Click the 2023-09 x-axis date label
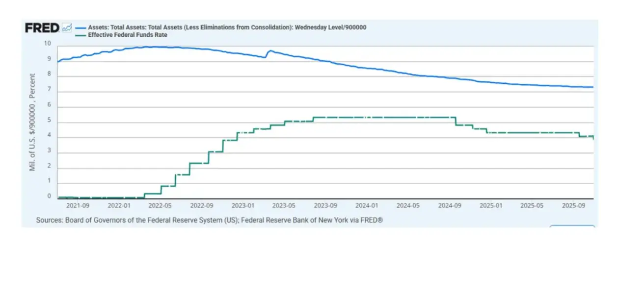The height and width of the screenshot is (295, 644). point(326,206)
